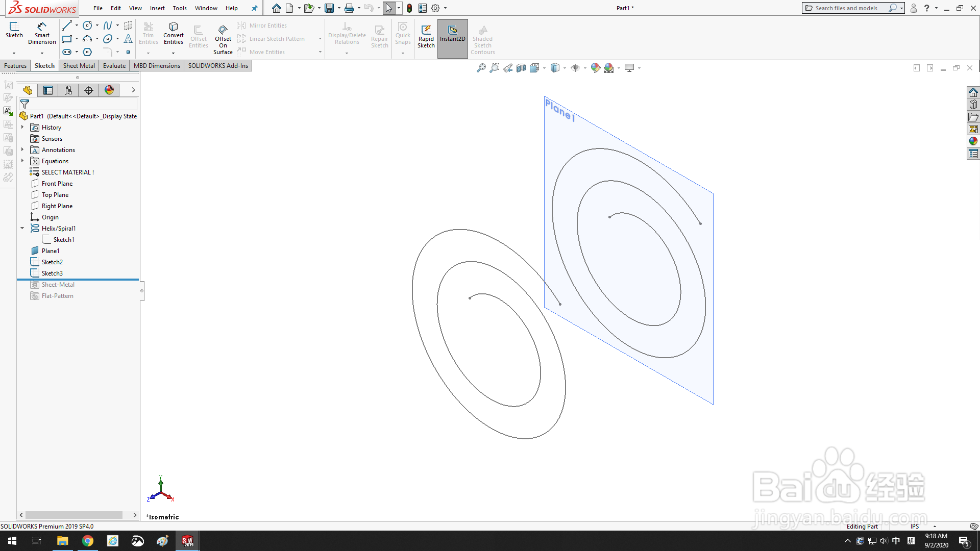980x551 pixels.
Task: Collapse the Helix/Spiral1 feature
Action: (x=22, y=228)
